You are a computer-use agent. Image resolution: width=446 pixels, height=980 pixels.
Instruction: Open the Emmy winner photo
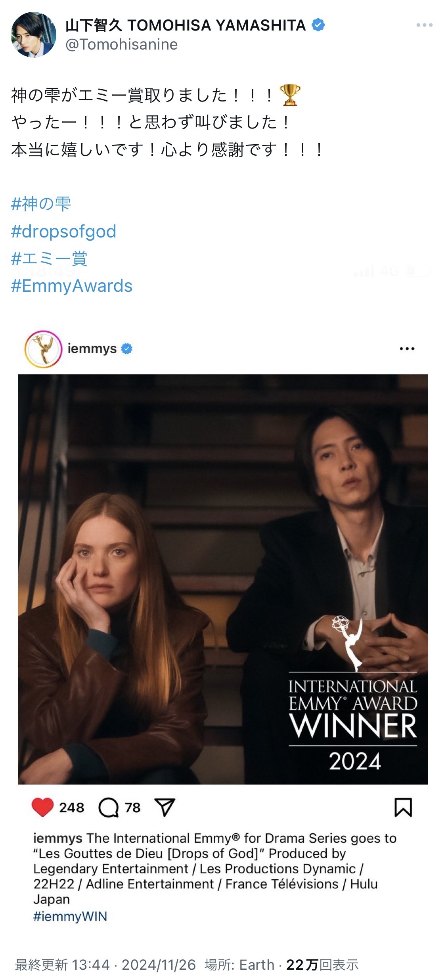pos(223,579)
